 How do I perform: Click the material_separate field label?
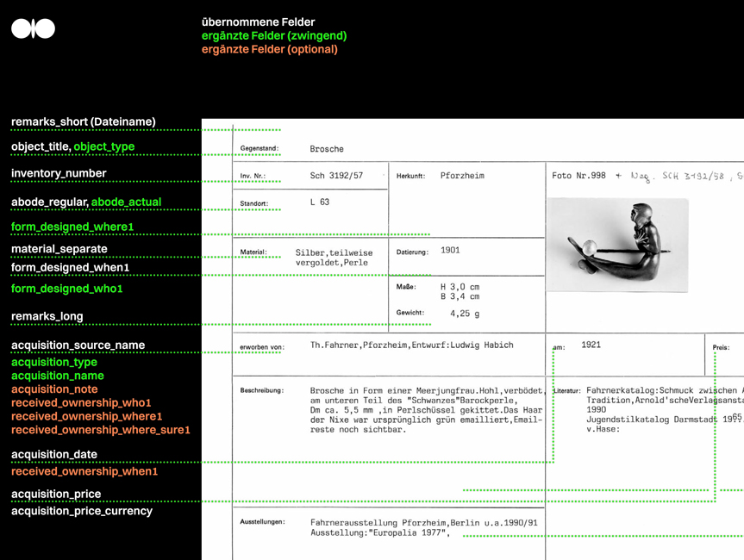59,249
